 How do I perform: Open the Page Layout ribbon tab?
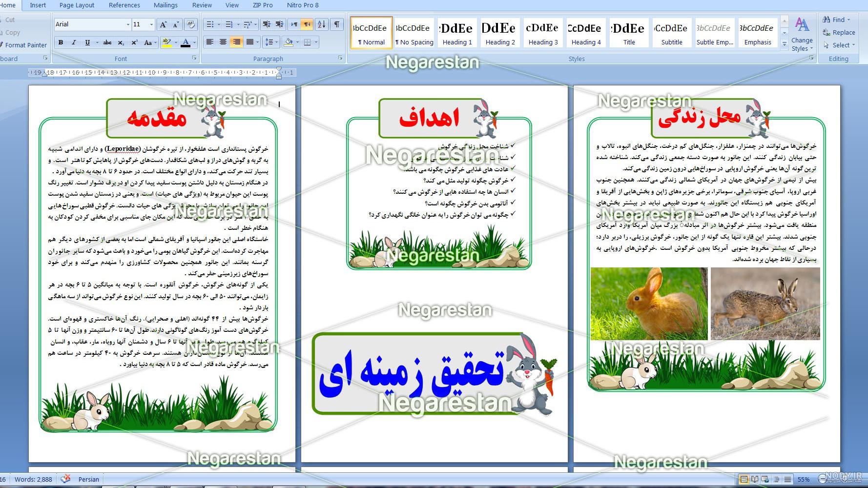click(x=77, y=5)
